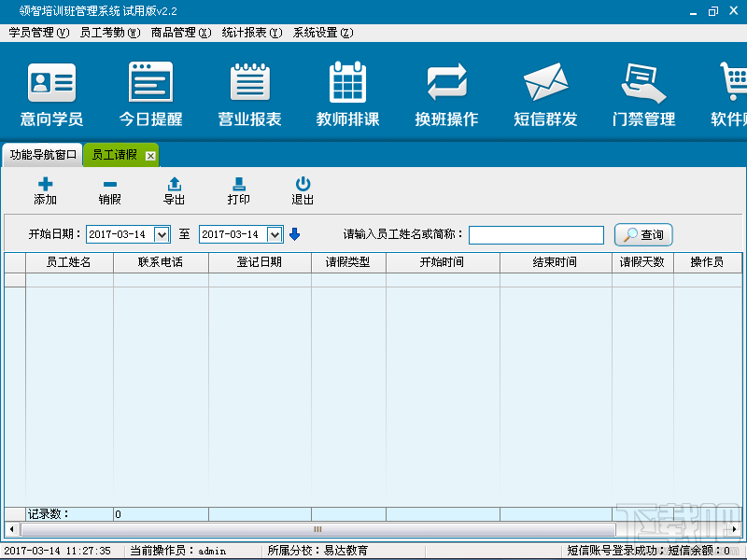
Task: Open the 短信群发 bulk SMS icon
Action: point(545,94)
